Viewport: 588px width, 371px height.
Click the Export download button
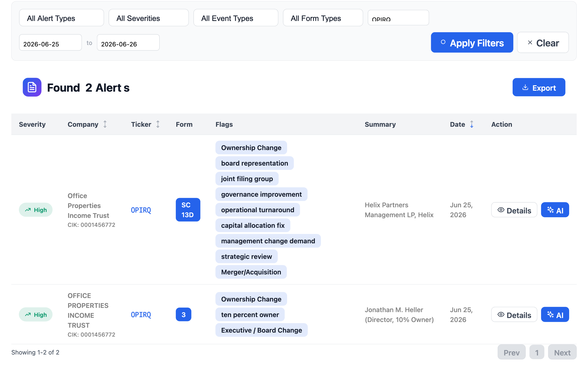(539, 87)
